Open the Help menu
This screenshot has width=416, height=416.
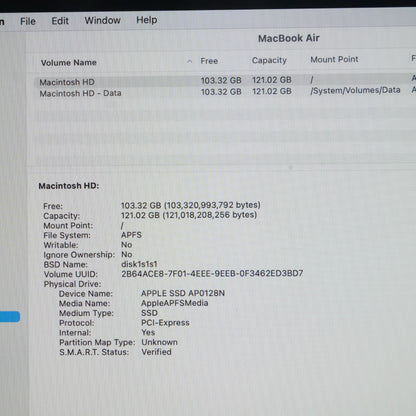[x=147, y=20]
